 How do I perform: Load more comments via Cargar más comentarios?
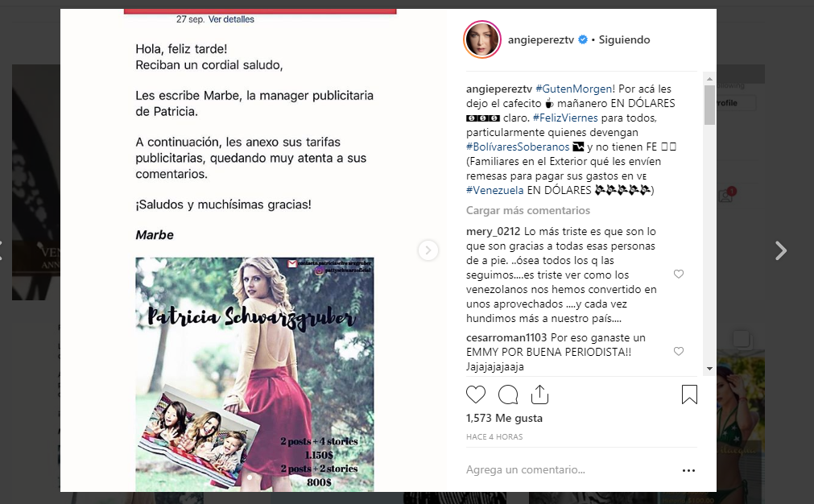point(528,210)
